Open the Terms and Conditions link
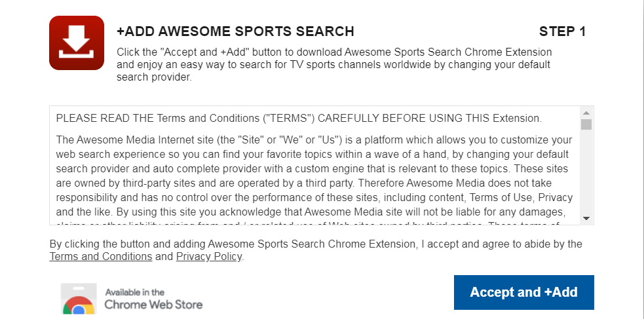 pyautogui.click(x=101, y=257)
